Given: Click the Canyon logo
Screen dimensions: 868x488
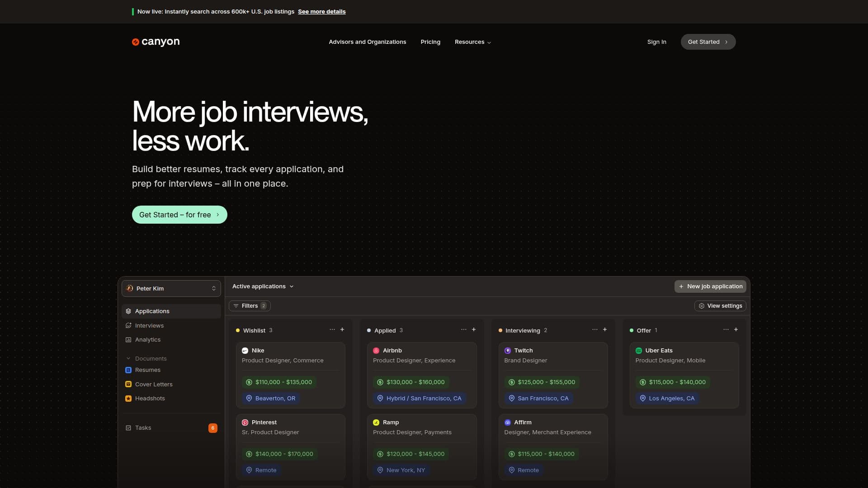Looking at the screenshot, I should [156, 42].
